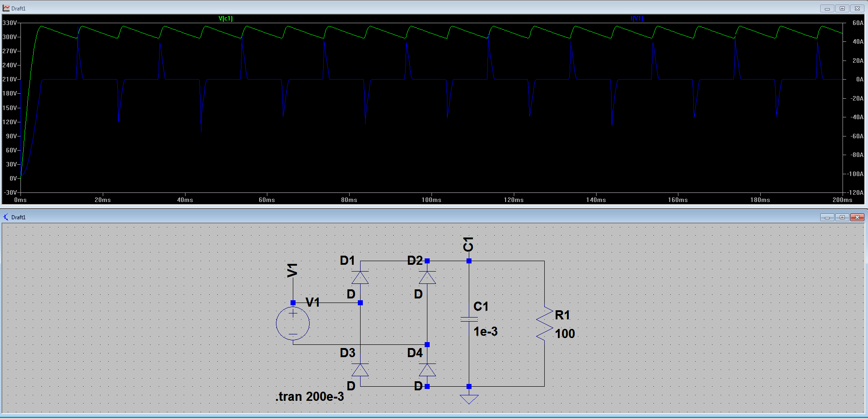The height and width of the screenshot is (419, 868).
Task: Select the R1 resistor zigzag symbol
Action: (544, 323)
